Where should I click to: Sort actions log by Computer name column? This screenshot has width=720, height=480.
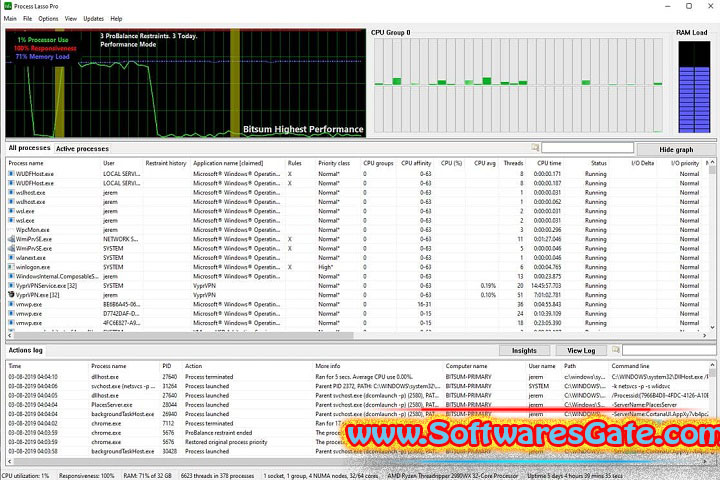click(466, 366)
